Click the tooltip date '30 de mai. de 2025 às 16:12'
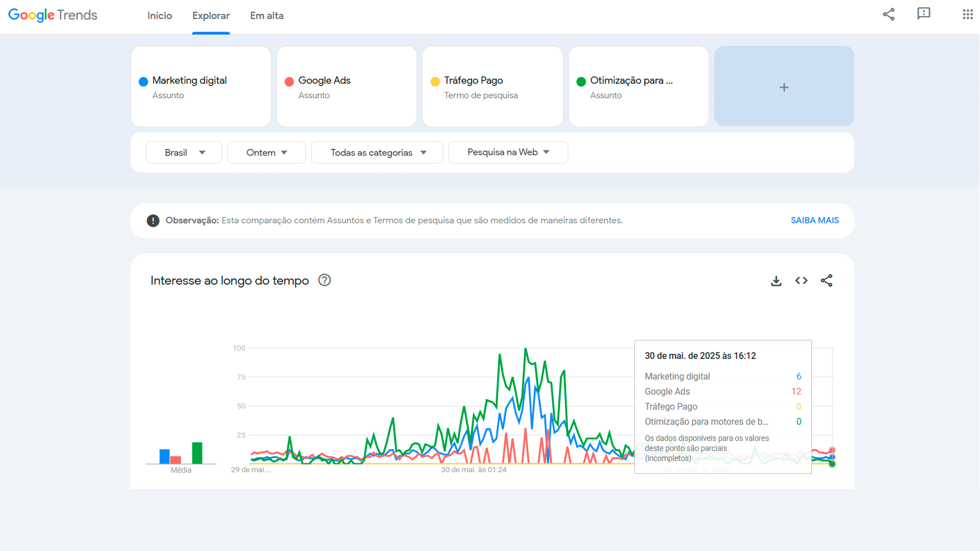 pos(700,356)
